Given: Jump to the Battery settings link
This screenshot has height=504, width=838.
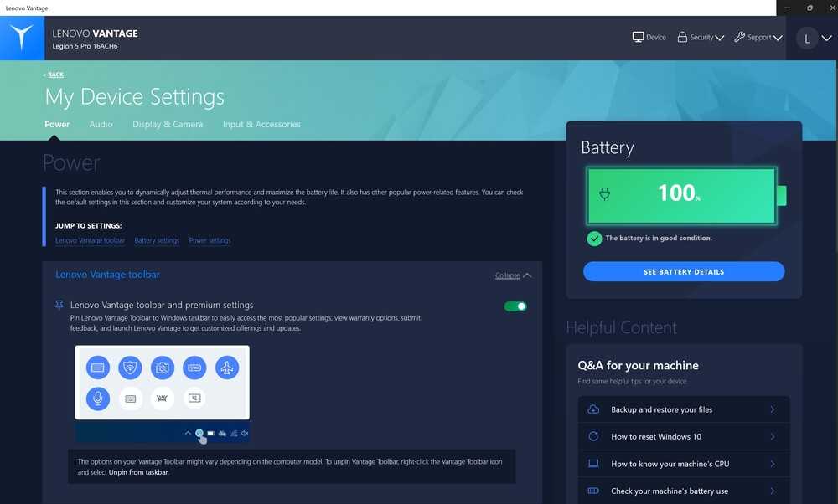Looking at the screenshot, I should click(157, 241).
